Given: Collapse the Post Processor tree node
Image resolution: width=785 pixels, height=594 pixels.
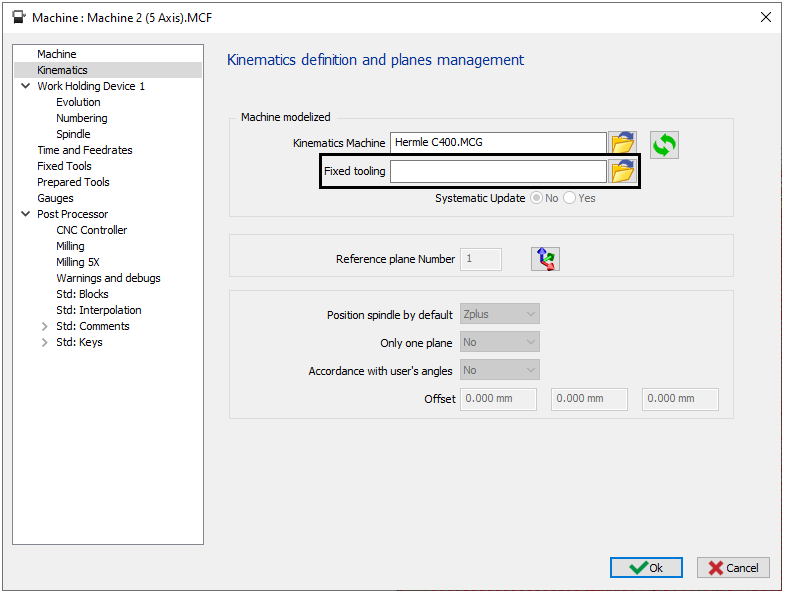Looking at the screenshot, I should [x=25, y=214].
